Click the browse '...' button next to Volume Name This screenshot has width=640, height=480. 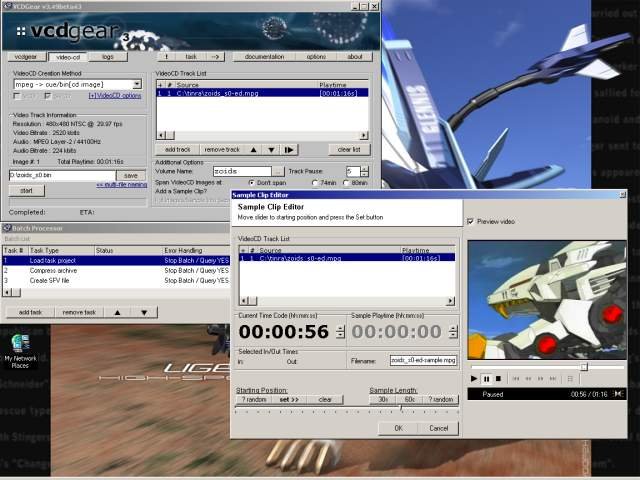(x=278, y=171)
